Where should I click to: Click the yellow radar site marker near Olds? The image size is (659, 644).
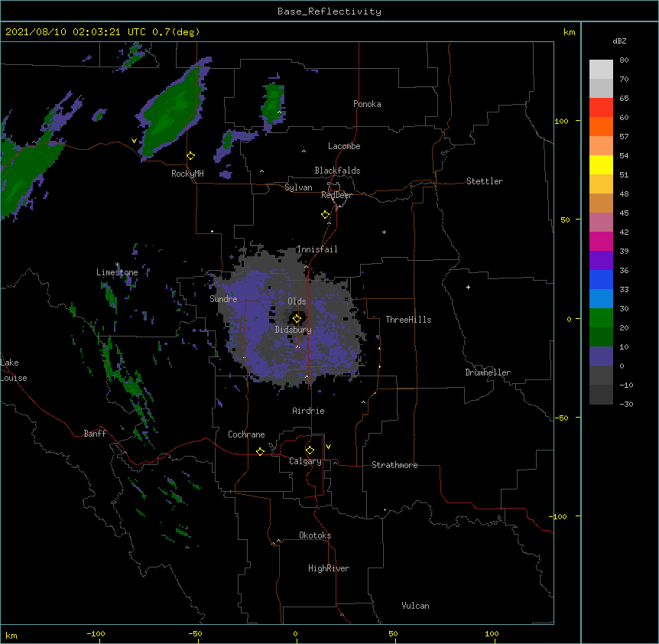[x=297, y=319]
